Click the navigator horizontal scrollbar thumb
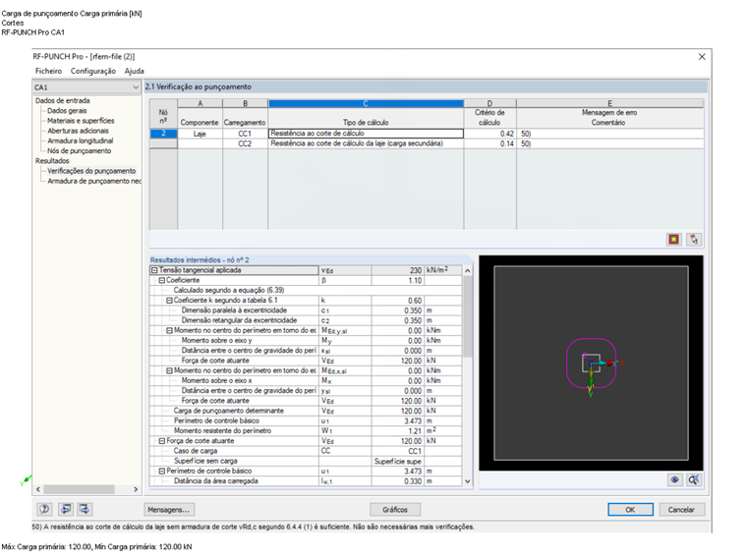The height and width of the screenshot is (560, 747). click(79, 489)
